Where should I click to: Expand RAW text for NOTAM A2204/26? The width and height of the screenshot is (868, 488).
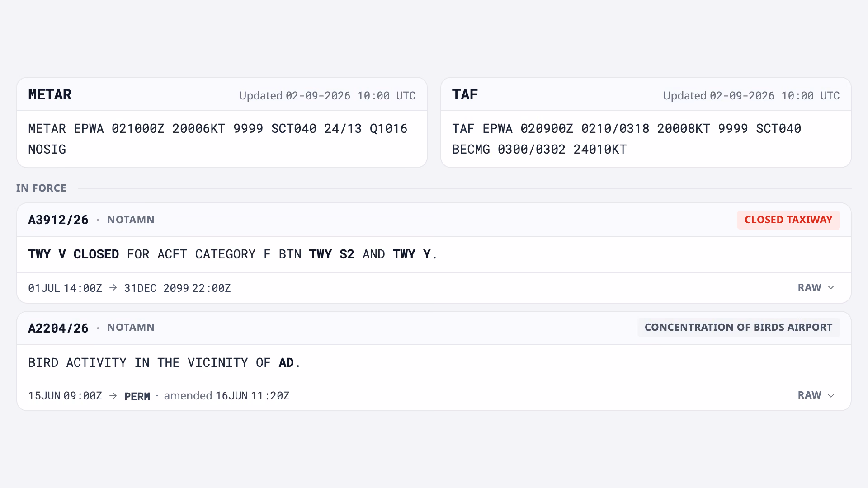pos(816,395)
